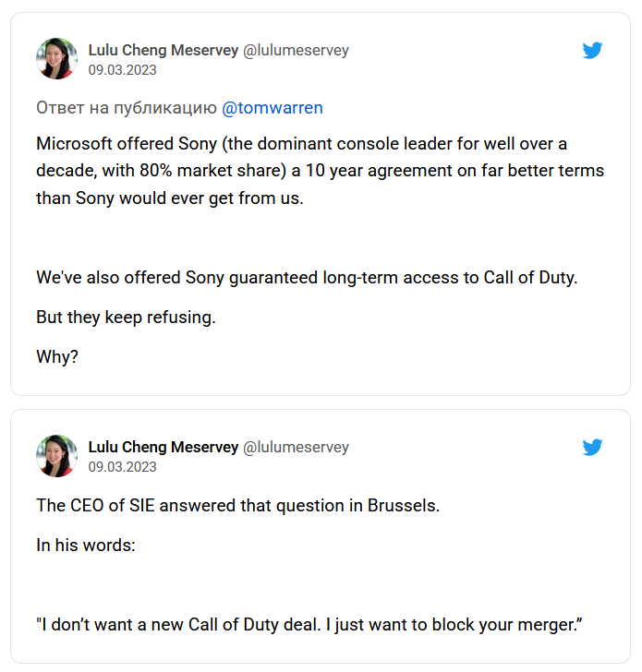Click the "Ответ на публикацию" reply label
Image resolution: width=642 pixels, height=672 pixels.
pos(126,108)
